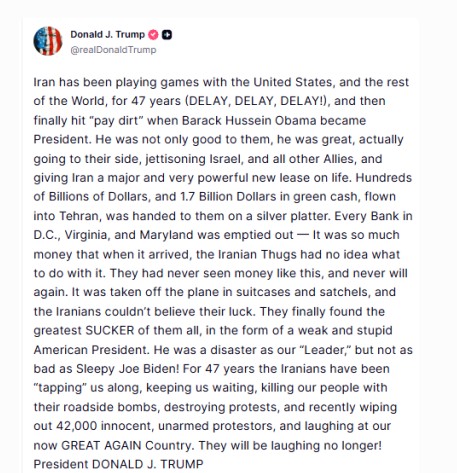Click the words "Barack Hussein Obama"
The height and width of the screenshot is (473, 457).
(249, 120)
